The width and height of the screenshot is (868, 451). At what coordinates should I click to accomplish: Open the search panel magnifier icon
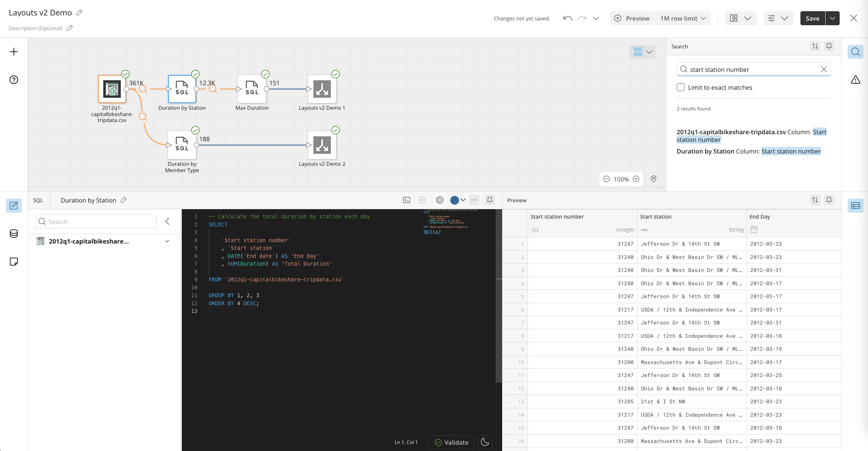(855, 52)
